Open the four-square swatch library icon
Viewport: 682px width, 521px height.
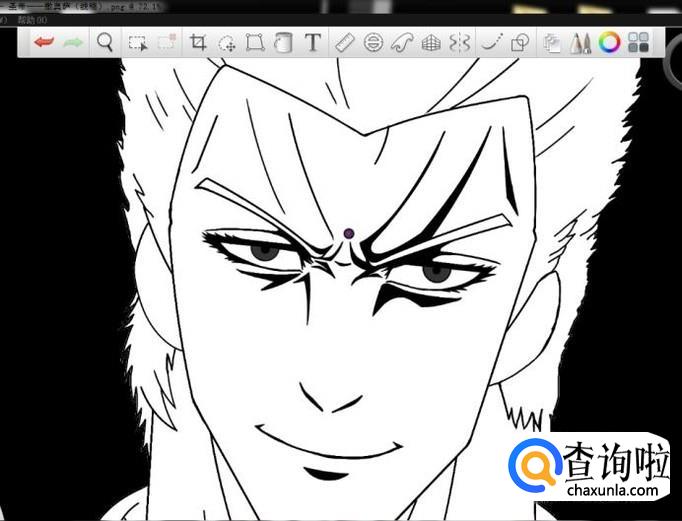[x=639, y=42]
